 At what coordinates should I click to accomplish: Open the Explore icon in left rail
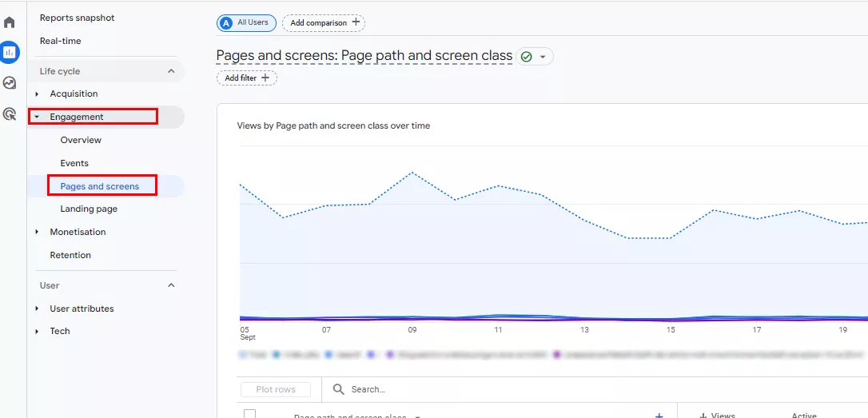point(10,83)
